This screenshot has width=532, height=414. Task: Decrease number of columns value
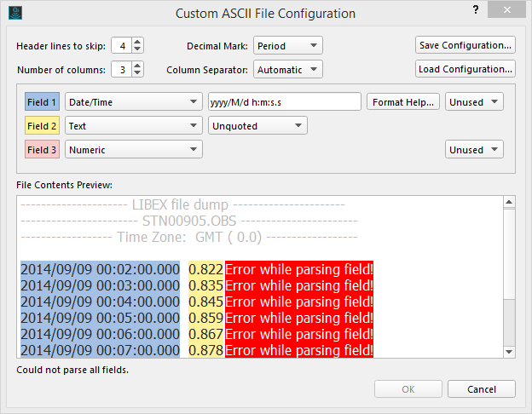pos(138,72)
